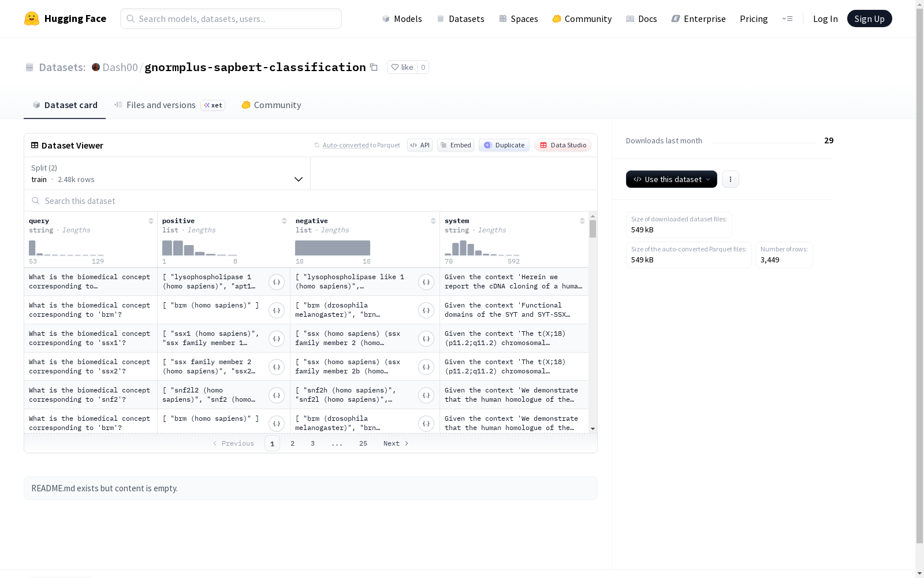
Task: Open Docs in the top navigation
Action: pos(642,18)
